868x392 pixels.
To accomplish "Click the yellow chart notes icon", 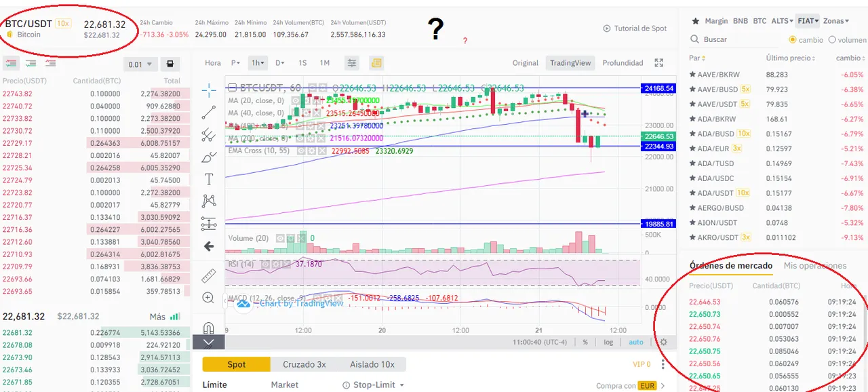I will (376, 63).
